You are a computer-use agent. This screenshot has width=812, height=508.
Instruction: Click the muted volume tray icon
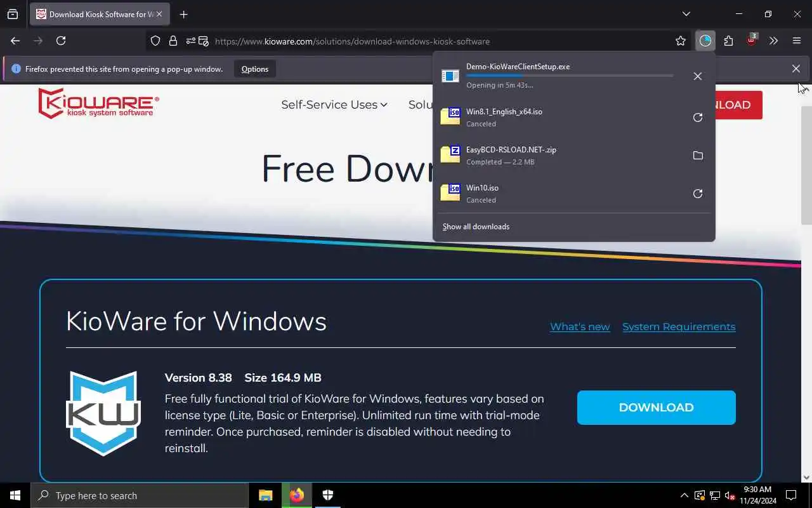click(x=730, y=496)
